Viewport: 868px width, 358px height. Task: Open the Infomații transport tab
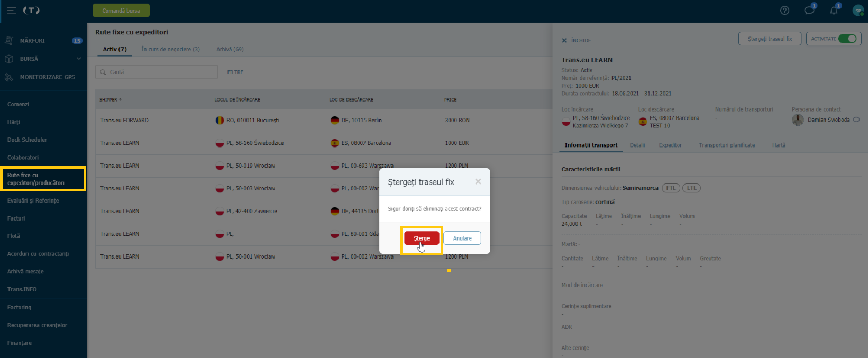coord(591,145)
